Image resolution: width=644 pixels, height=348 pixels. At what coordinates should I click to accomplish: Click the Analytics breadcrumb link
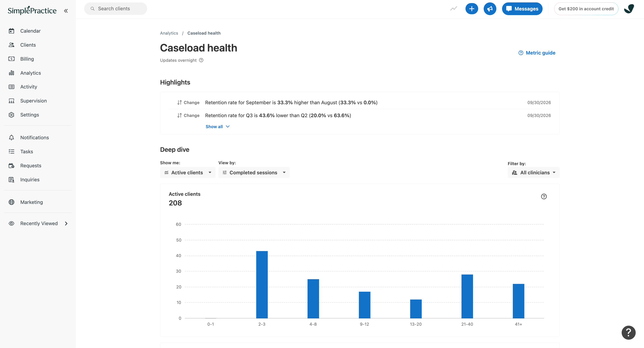pyautogui.click(x=169, y=33)
